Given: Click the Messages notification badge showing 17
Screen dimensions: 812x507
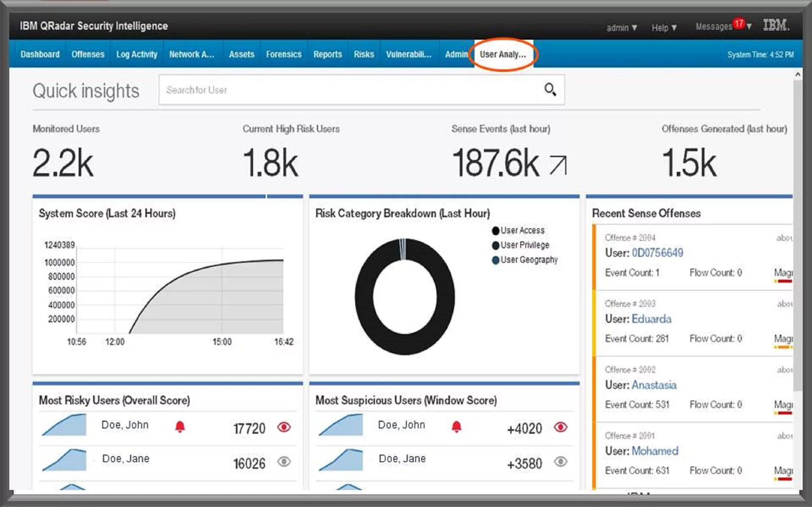Looking at the screenshot, I should coord(739,24).
